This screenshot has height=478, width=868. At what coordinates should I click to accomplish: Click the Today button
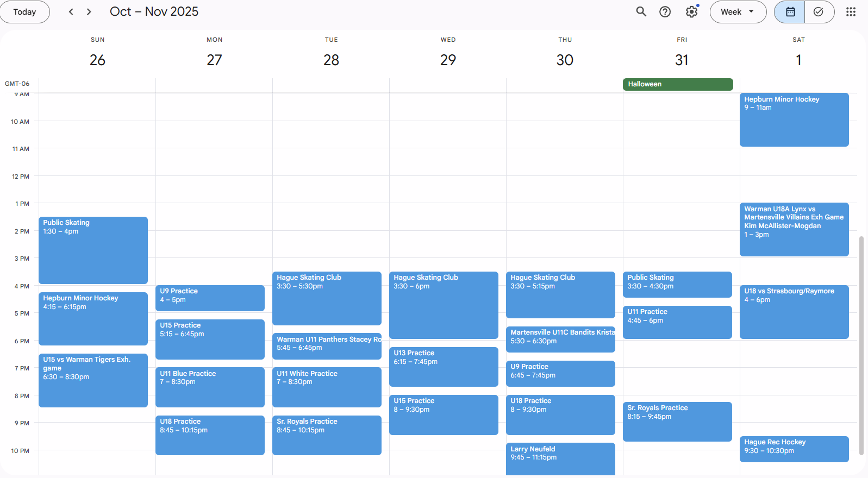25,12
